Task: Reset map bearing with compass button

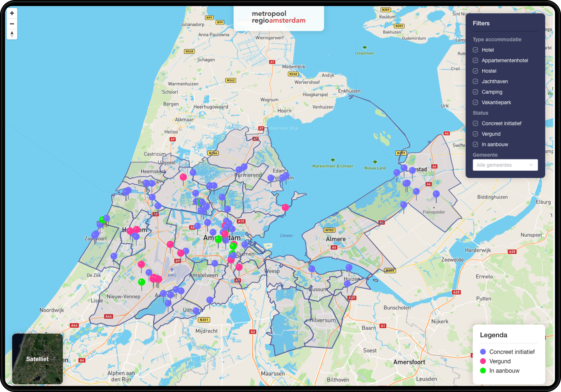Action: pos(12,34)
